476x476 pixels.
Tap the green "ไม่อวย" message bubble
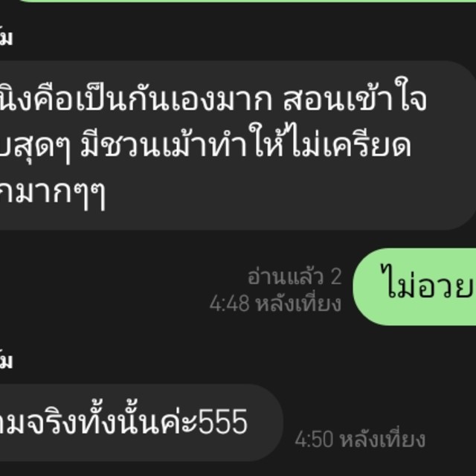414,287
